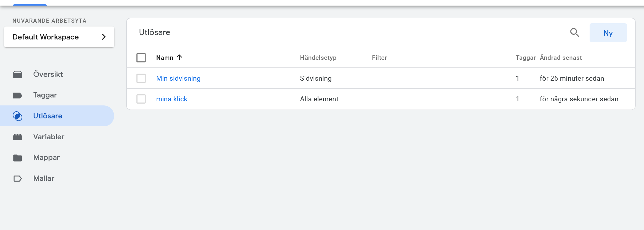
Task: Click the Utlösare trigger icon
Action: point(18,116)
